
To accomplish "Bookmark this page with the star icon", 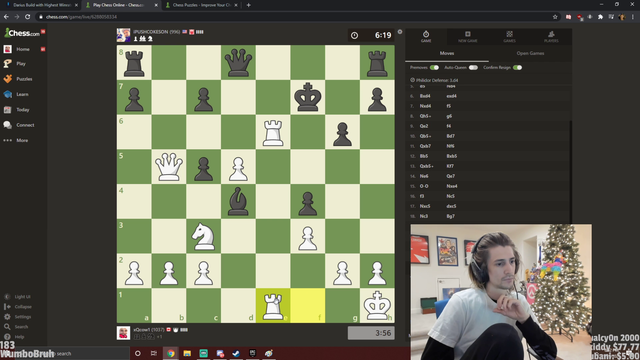I will (x=555, y=17).
